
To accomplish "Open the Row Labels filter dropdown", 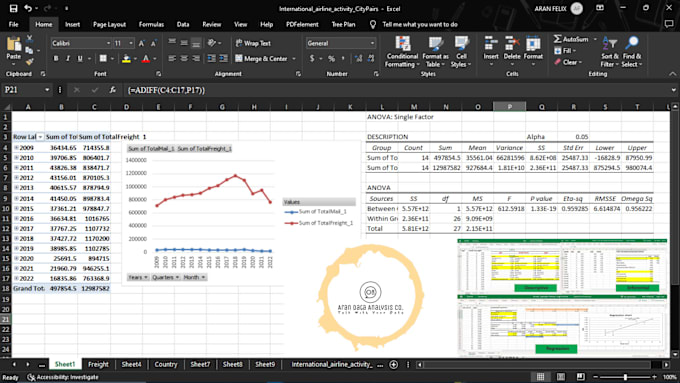I will pyautogui.click(x=40, y=137).
